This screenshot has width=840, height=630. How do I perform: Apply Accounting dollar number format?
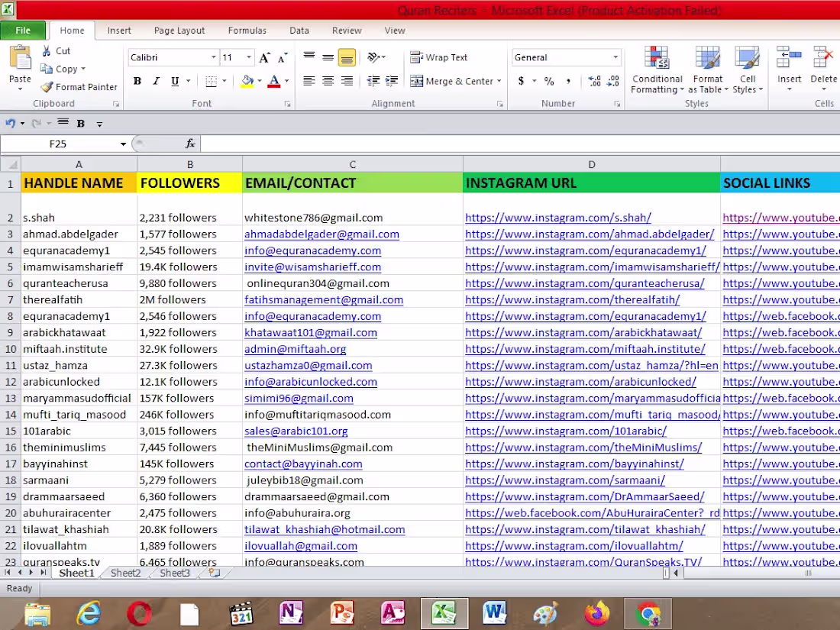[522, 81]
